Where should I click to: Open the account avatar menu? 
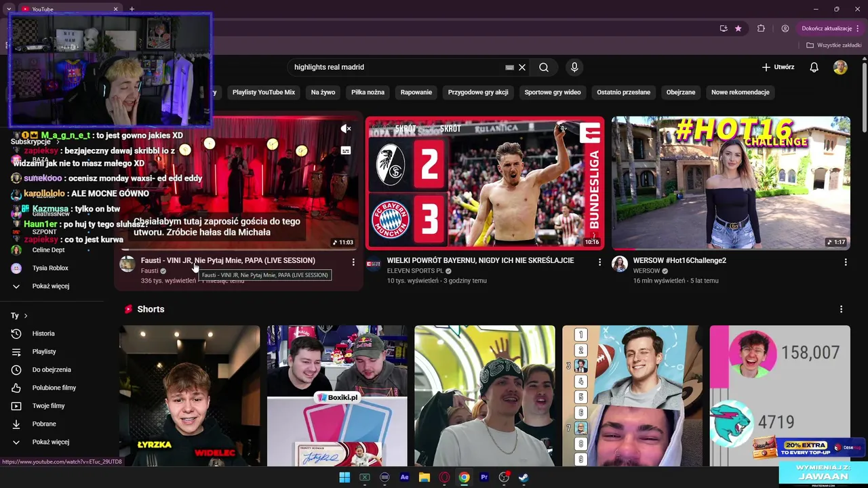[840, 67]
